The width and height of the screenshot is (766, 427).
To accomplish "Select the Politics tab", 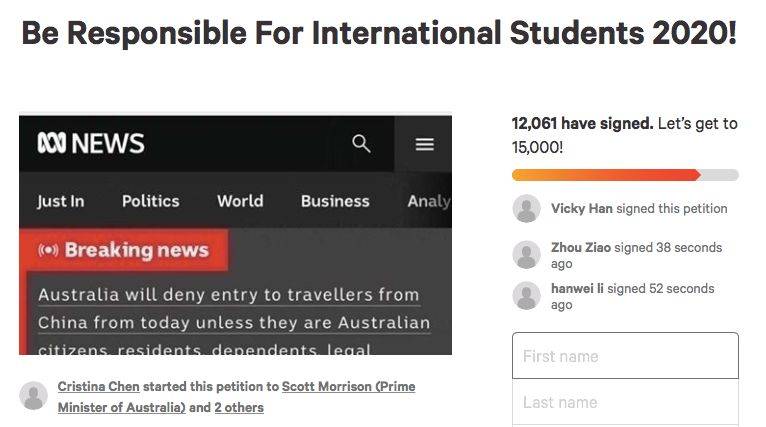I will click(x=150, y=201).
